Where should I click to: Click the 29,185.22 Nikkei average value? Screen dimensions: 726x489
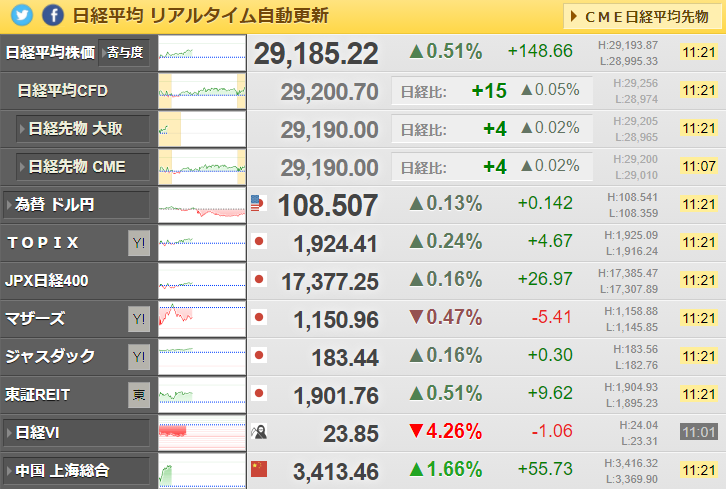coord(316,53)
